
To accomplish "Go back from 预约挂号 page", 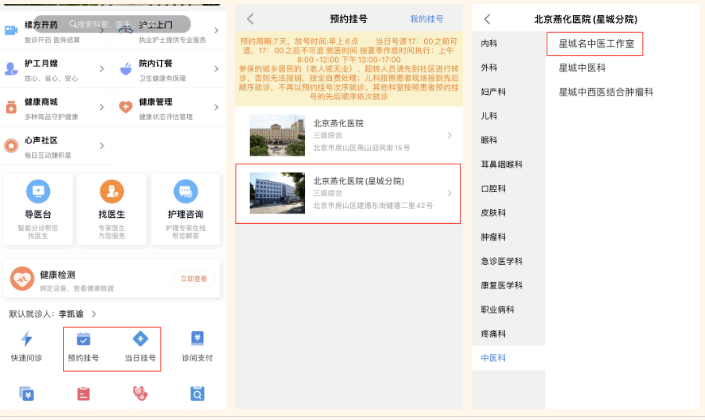I will coord(250,19).
